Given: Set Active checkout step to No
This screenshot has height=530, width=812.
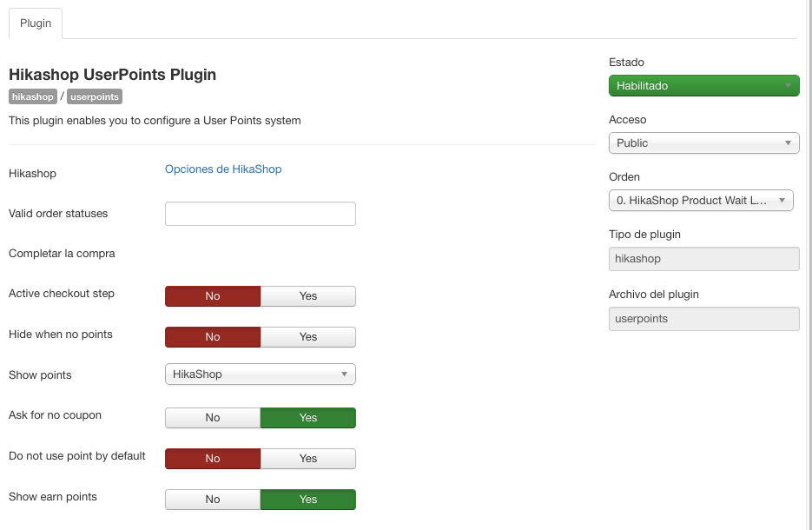Looking at the screenshot, I should click(213, 296).
